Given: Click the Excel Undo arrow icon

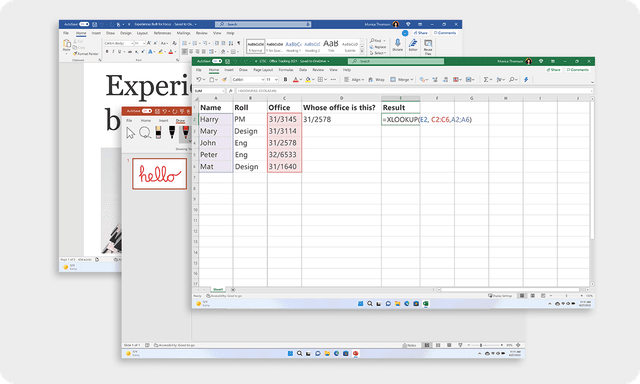Looking at the screenshot, I should 198,80.
